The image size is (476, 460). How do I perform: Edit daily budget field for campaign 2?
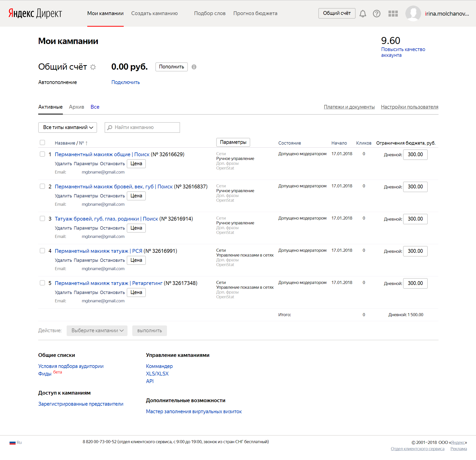tap(415, 187)
